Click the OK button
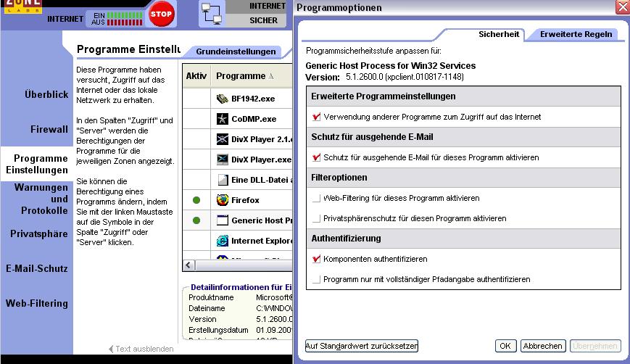 (505, 346)
